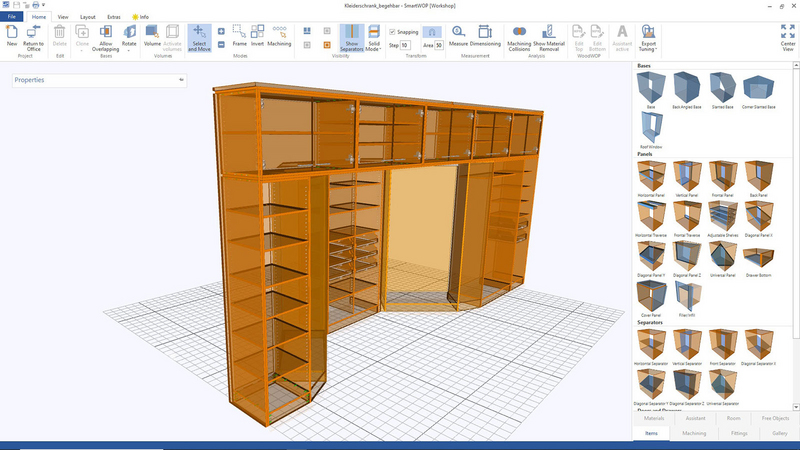Open the Fittings tab in the side panel
Viewport: 800px width, 450px height.
(737, 433)
